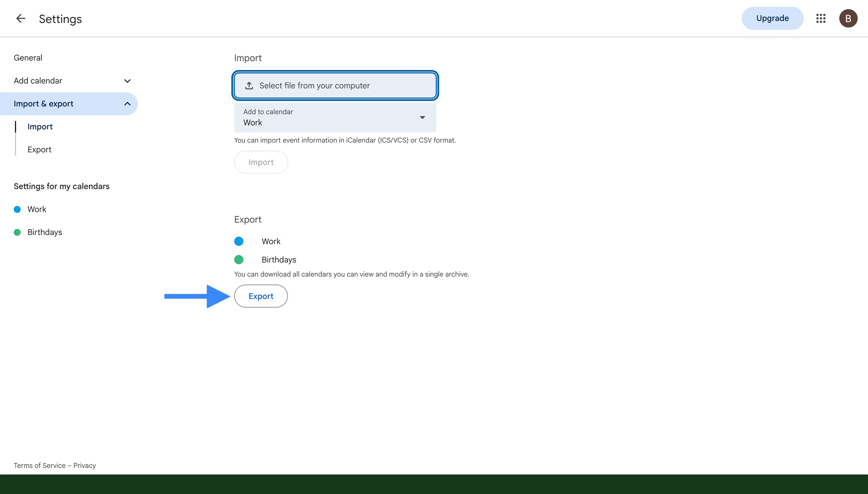The width and height of the screenshot is (868, 494).
Task: Click the blue Work dot in the sidebar
Action: click(17, 209)
